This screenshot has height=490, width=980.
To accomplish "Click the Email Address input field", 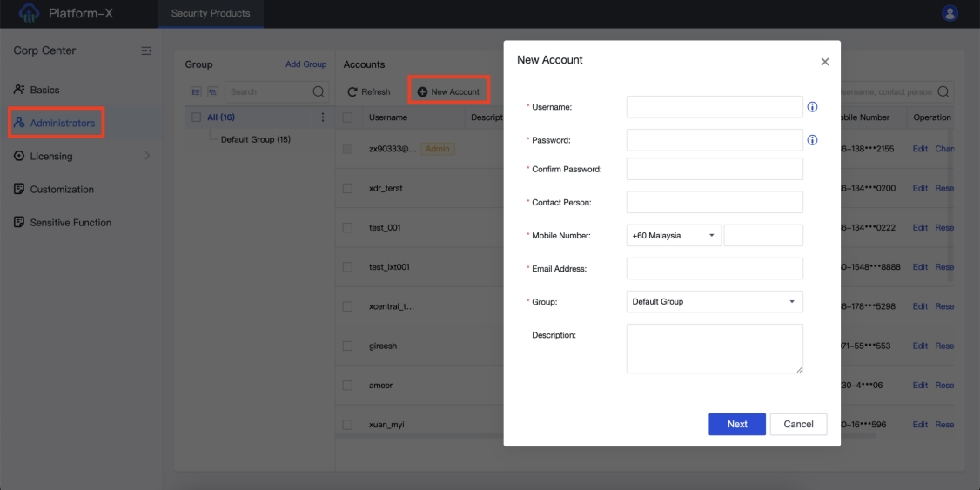I will click(715, 268).
